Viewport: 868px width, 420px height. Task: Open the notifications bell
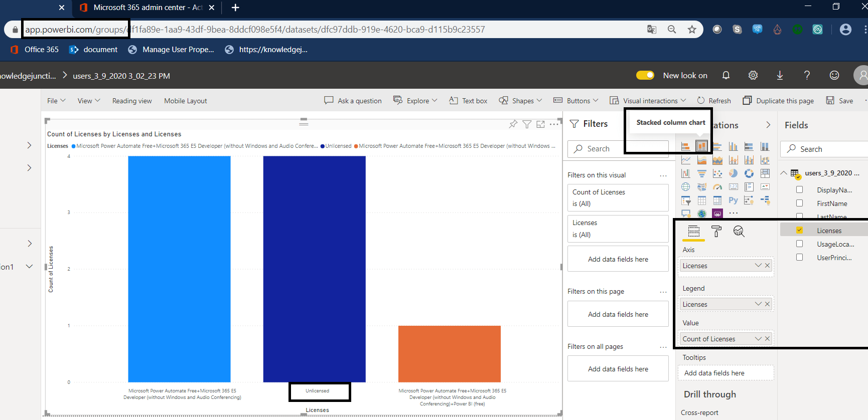(x=726, y=75)
